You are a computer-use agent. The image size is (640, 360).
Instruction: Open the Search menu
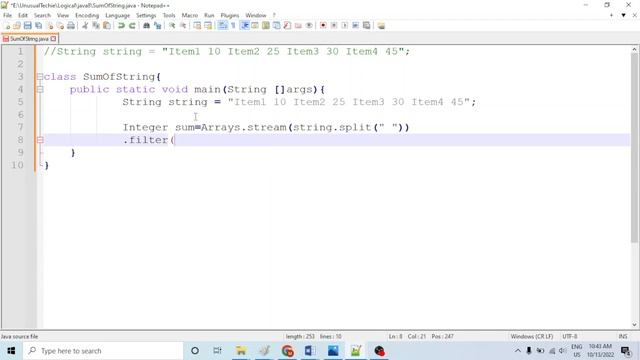(x=42, y=15)
